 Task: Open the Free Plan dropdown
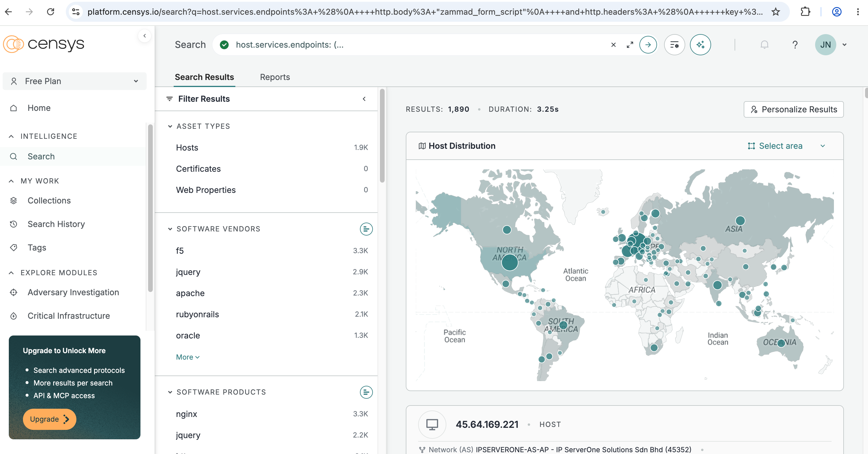tap(74, 81)
